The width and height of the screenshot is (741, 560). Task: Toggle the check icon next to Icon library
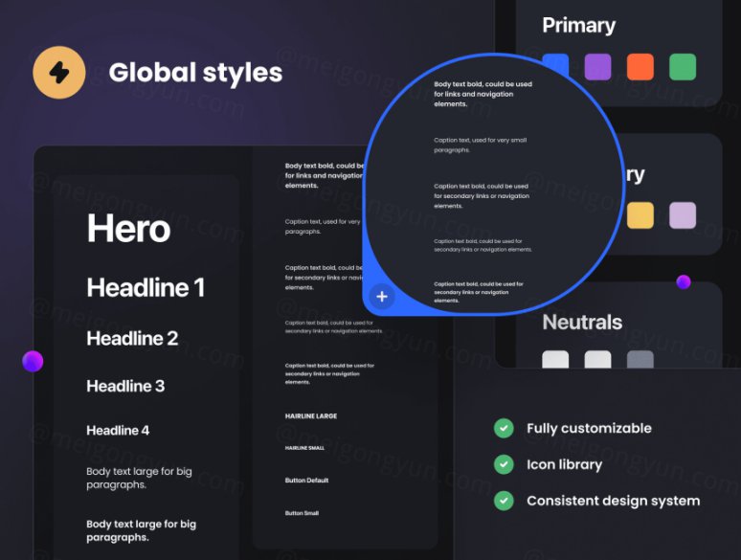504,464
